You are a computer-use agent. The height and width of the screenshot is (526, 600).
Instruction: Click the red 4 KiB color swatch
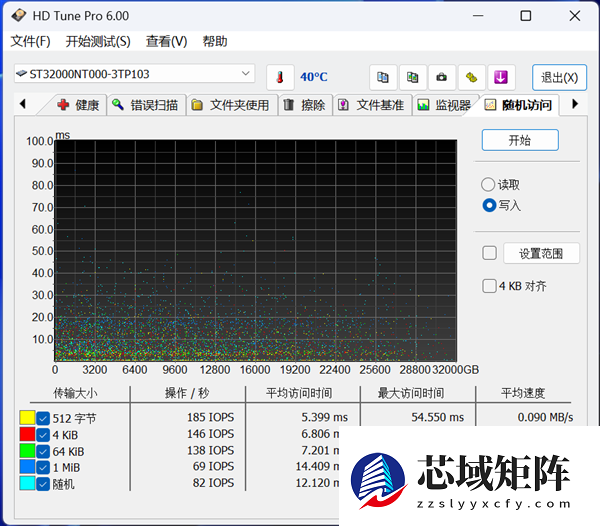click(27, 434)
